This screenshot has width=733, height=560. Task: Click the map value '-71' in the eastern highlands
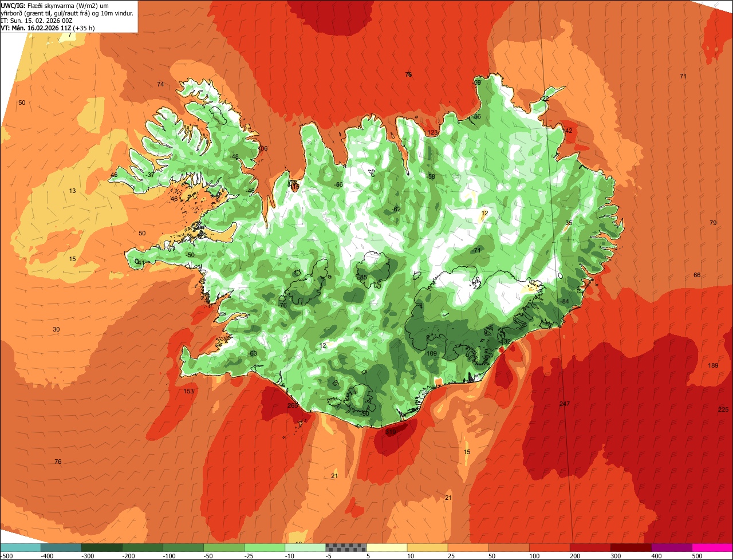coord(476,251)
